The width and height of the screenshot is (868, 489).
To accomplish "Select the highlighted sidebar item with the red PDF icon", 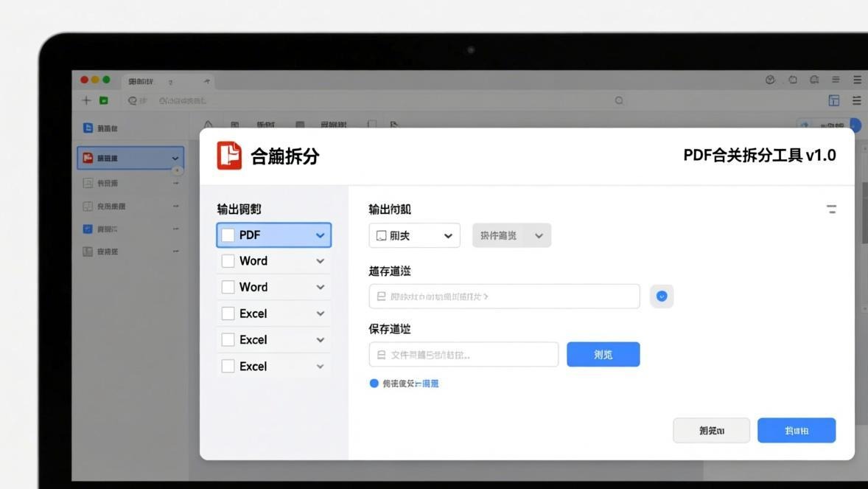I will pos(130,158).
